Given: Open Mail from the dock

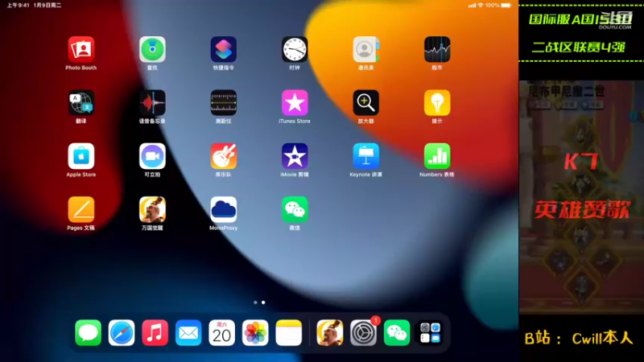Looking at the screenshot, I should (x=188, y=333).
